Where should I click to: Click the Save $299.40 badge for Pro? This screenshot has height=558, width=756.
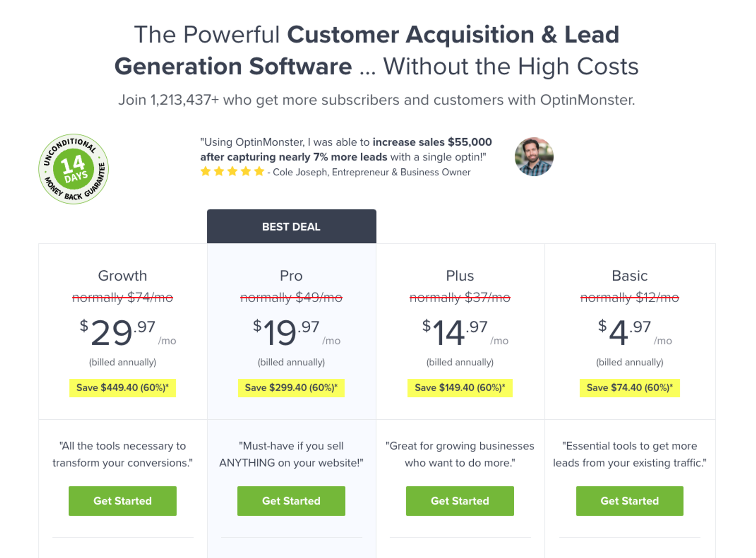(291, 388)
